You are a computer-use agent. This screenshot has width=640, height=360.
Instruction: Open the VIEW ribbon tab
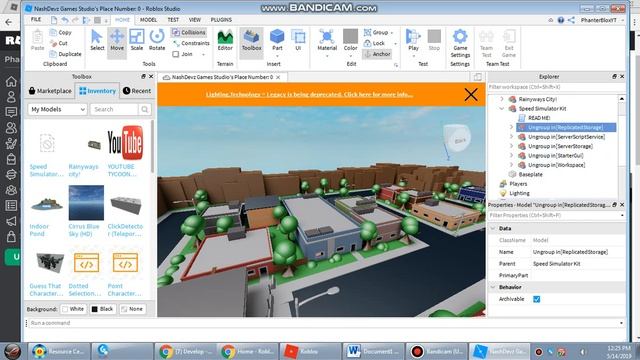[195, 20]
